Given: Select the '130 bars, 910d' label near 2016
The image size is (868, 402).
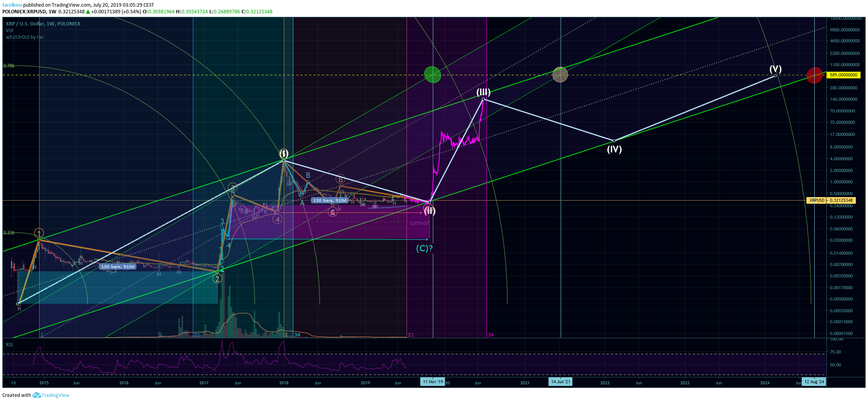Looking at the screenshot, I should (118, 266).
